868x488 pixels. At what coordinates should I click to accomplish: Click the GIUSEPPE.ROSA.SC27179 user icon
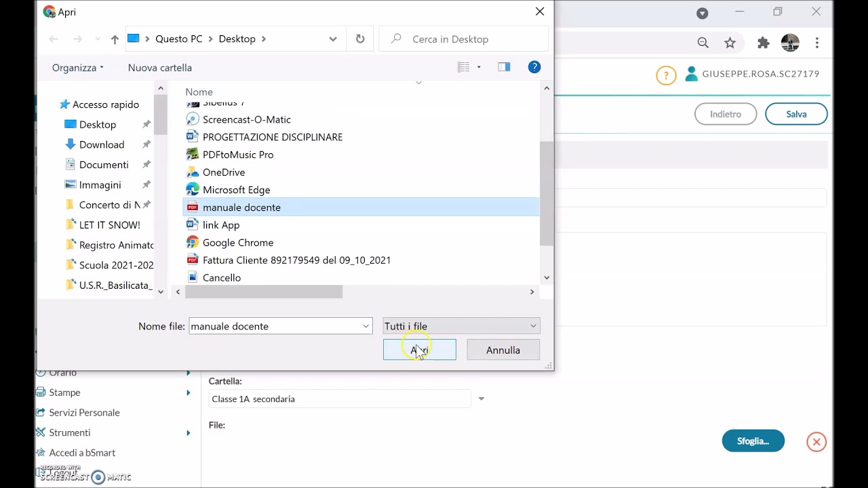pos(691,74)
